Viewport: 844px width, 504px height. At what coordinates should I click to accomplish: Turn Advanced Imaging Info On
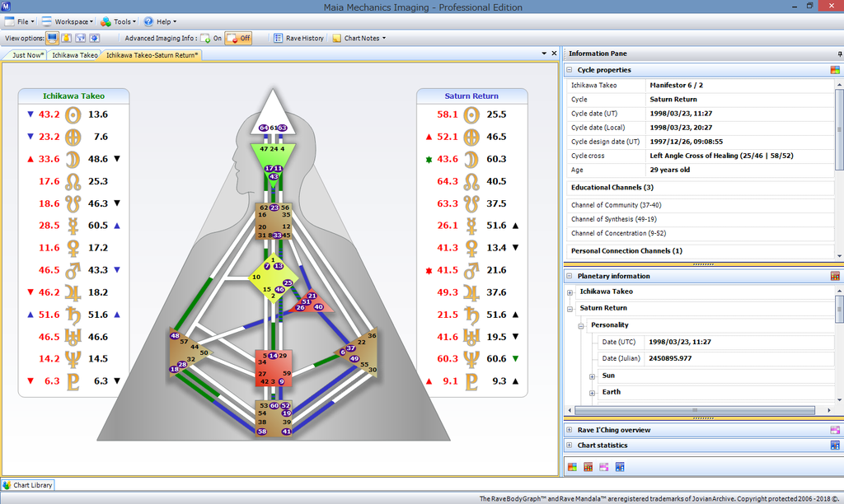pos(211,38)
